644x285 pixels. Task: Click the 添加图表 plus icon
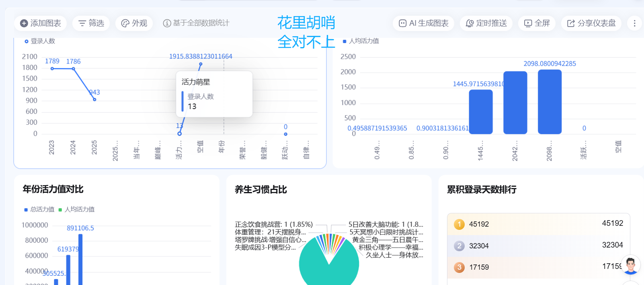pos(24,23)
